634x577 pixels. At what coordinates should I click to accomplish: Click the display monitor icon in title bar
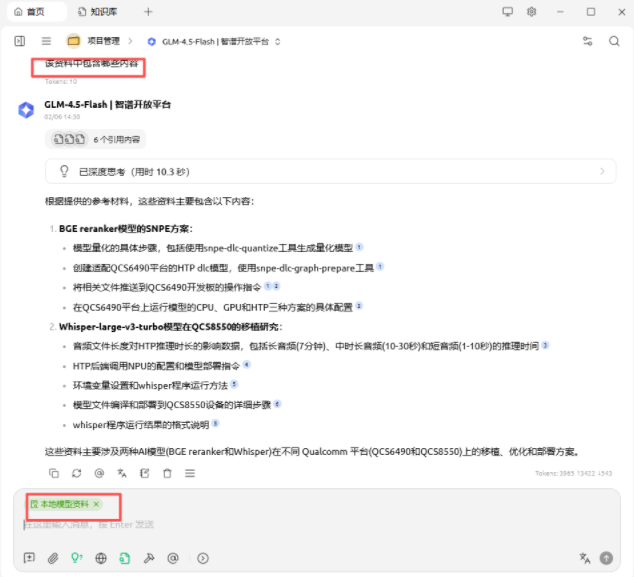click(x=507, y=12)
